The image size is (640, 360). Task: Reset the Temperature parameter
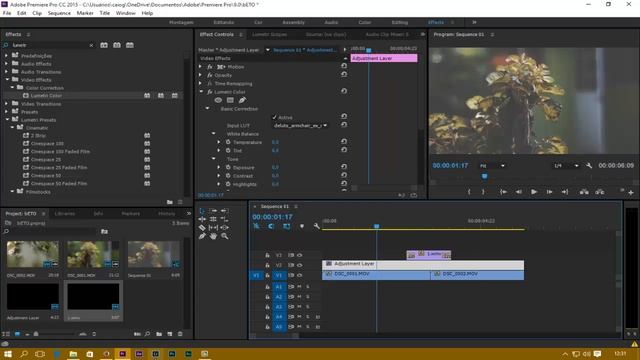(344, 142)
